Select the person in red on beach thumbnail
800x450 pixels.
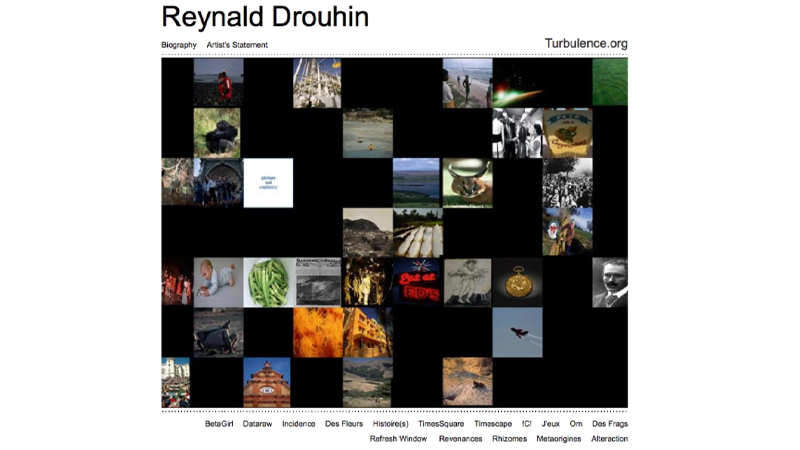point(218,83)
